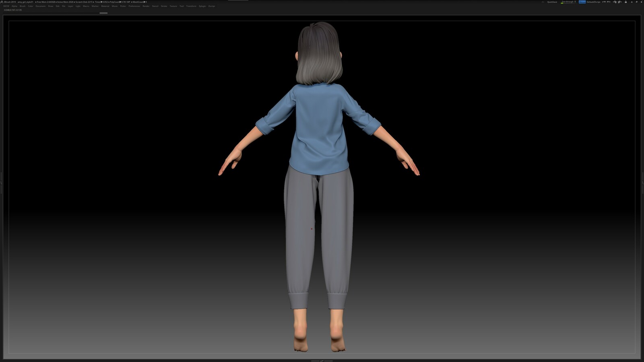Open the Movie menu

pos(115,6)
